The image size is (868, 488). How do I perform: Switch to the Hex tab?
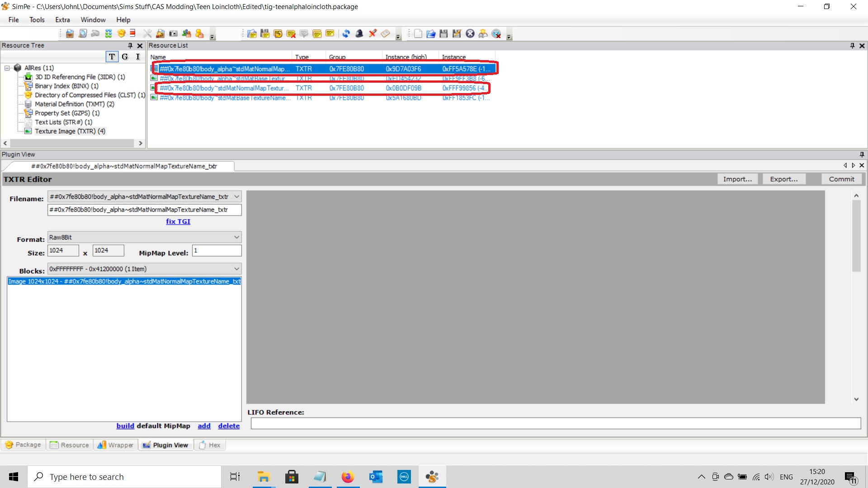click(x=210, y=445)
